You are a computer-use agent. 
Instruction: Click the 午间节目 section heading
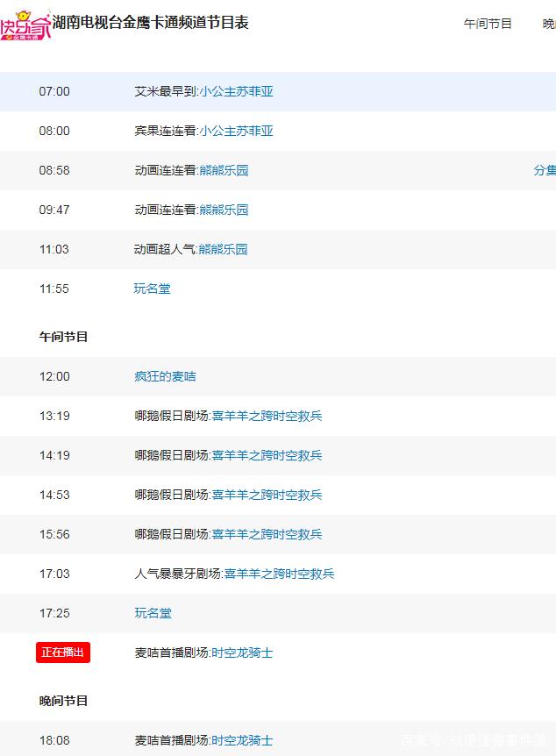pyautogui.click(x=63, y=337)
